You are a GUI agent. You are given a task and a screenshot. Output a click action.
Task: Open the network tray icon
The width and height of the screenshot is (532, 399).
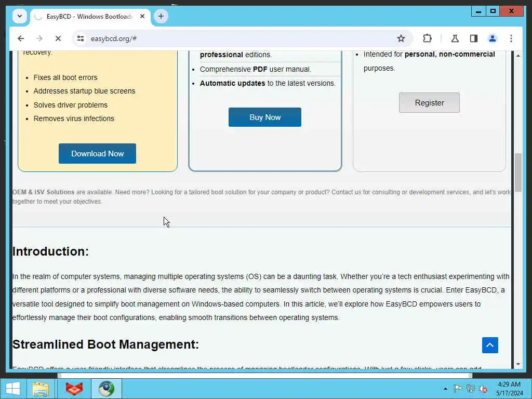(471, 389)
